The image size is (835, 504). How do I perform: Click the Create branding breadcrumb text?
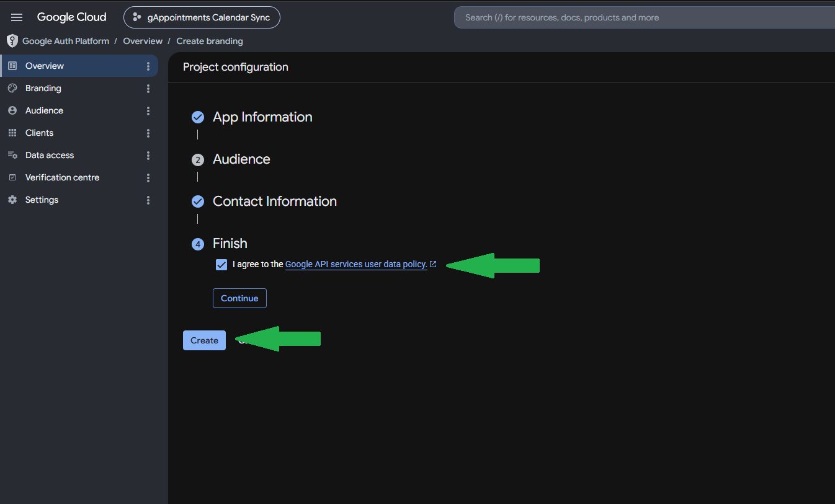coord(210,41)
